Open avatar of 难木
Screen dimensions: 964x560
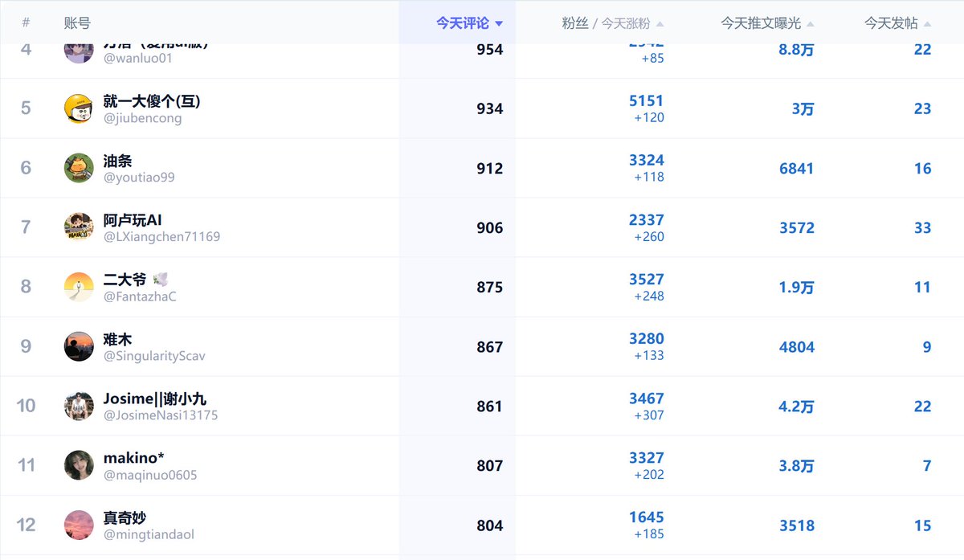(79, 346)
